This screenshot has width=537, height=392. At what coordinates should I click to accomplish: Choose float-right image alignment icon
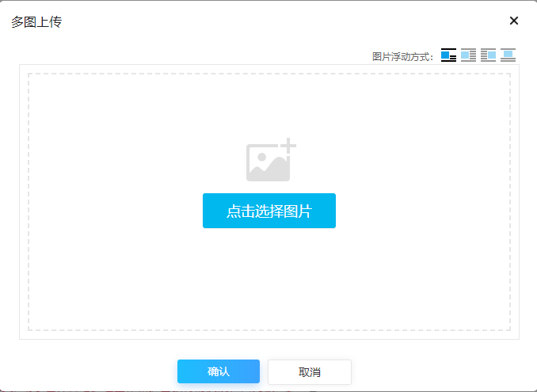(488, 55)
